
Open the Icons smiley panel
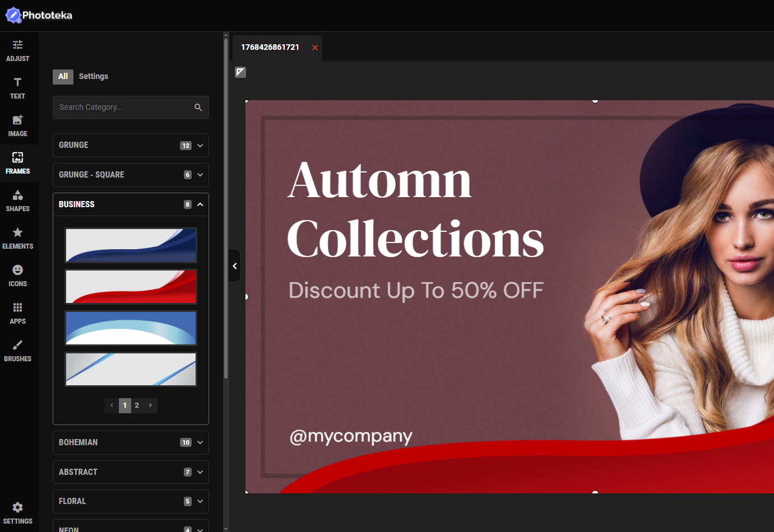click(17, 276)
